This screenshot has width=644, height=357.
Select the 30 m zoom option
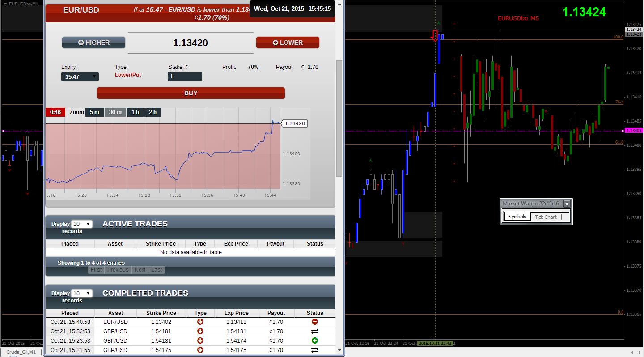115,112
